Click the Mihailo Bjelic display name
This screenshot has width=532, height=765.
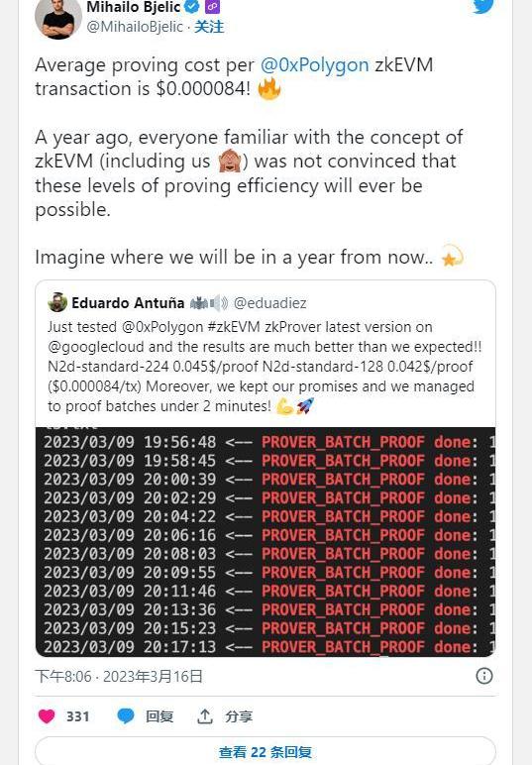133,7
